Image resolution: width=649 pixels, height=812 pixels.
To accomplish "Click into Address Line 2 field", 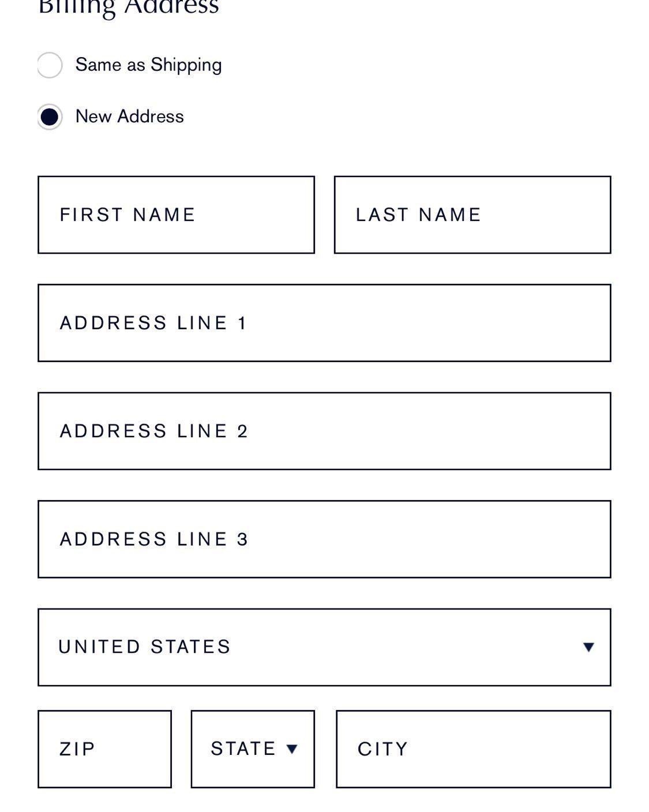I will (x=324, y=431).
